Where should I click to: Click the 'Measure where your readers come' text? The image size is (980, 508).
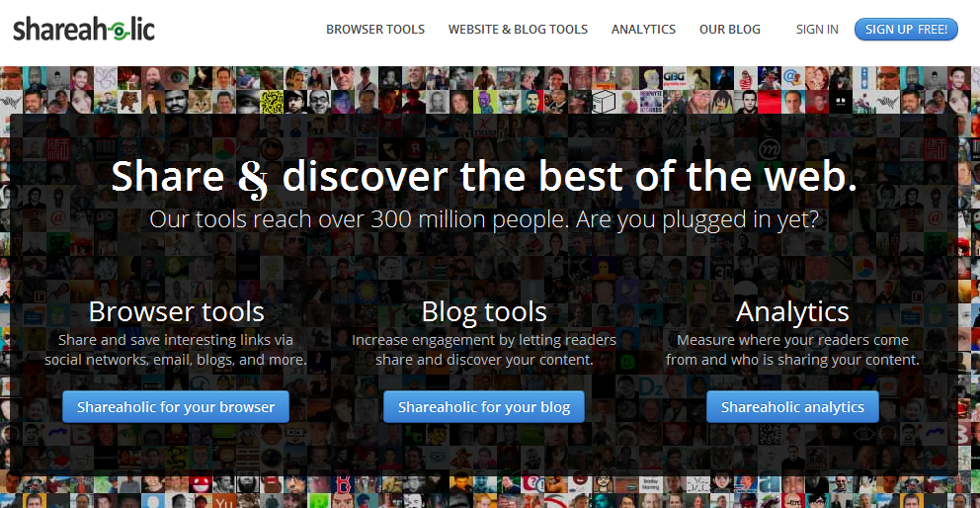coord(792,350)
